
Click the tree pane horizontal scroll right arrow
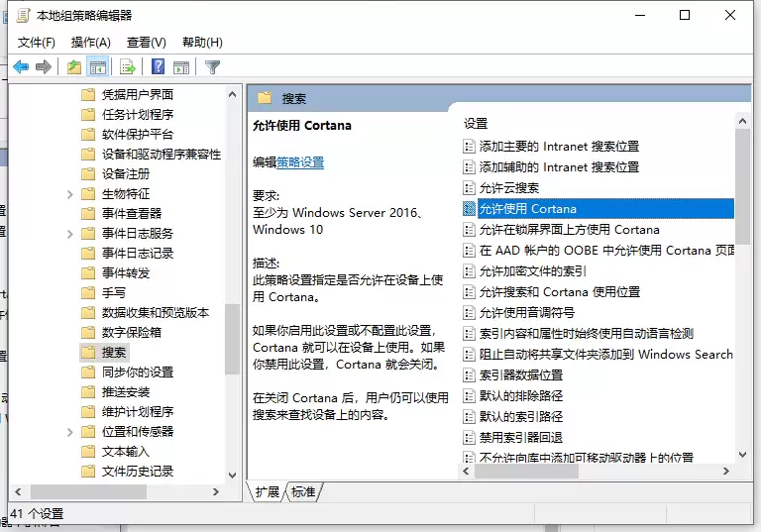216,492
